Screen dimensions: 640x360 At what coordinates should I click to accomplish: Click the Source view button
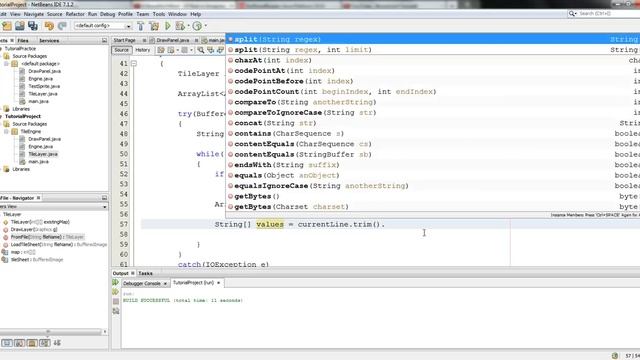pos(121,50)
